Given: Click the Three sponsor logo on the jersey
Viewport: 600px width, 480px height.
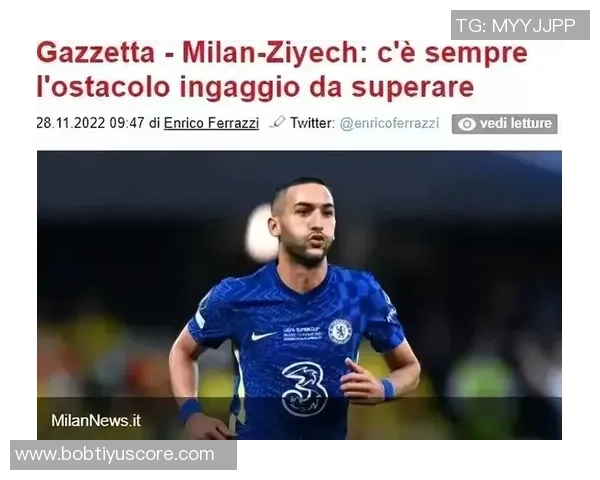Looking at the screenshot, I should click(304, 389).
